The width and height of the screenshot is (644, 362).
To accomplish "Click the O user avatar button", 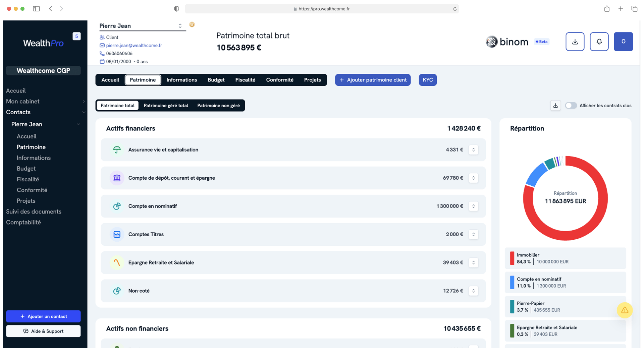I will [x=623, y=42].
